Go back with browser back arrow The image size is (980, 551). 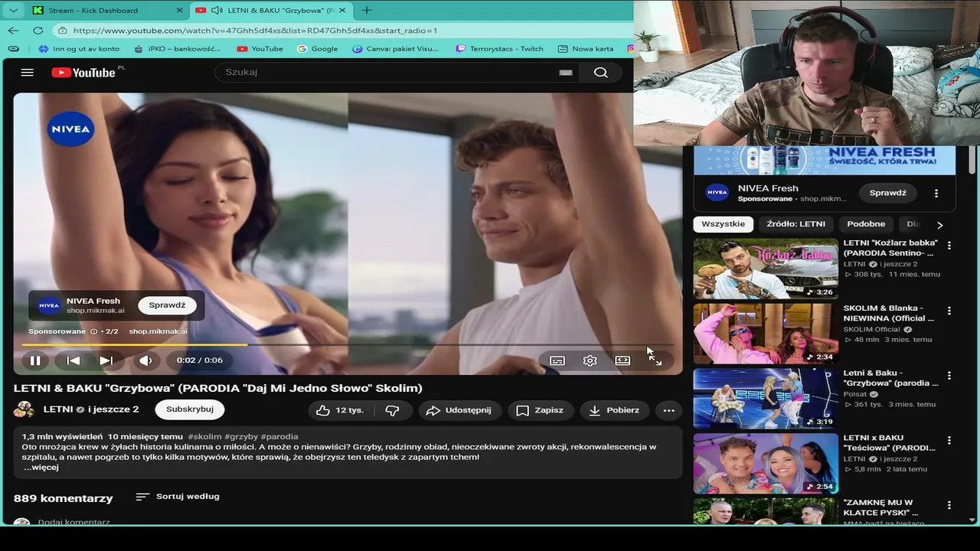point(14,31)
